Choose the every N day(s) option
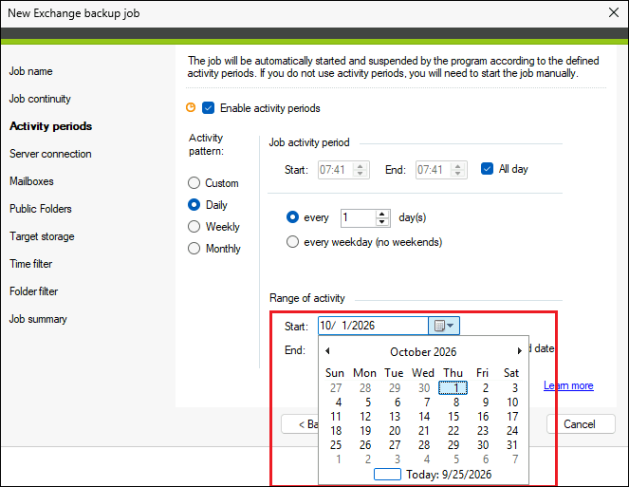 click(x=292, y=217)
